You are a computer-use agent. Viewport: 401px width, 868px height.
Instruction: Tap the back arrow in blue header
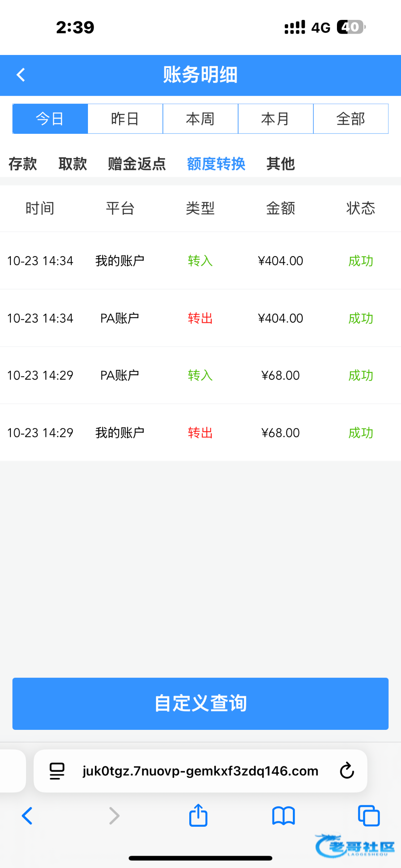(x=21, y=75)
